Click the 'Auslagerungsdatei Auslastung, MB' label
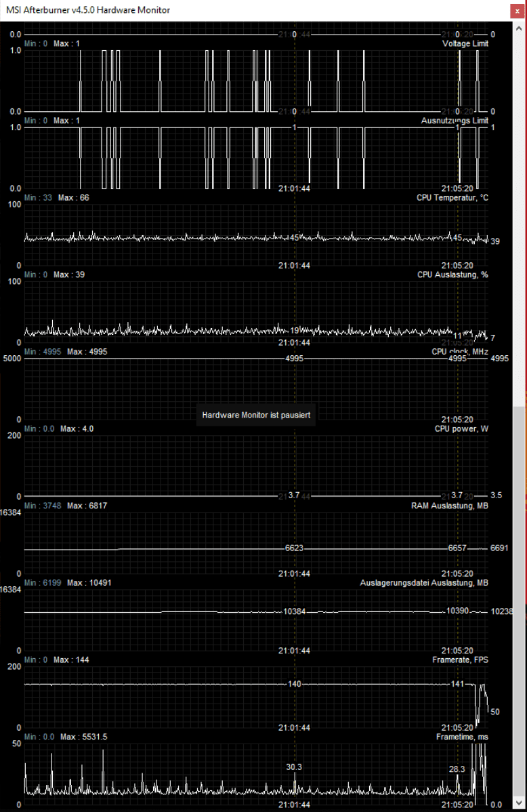527x812 pixels. click(424, 583)
